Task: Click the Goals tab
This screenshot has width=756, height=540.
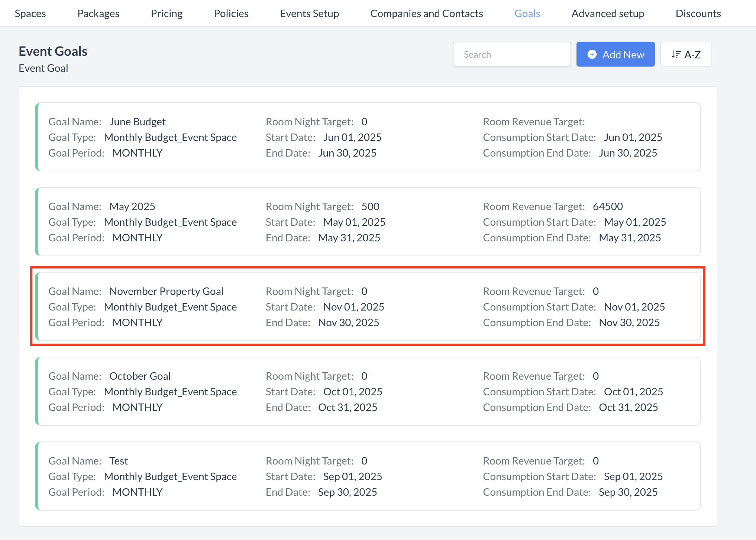Action: click(x=527, y=13)
